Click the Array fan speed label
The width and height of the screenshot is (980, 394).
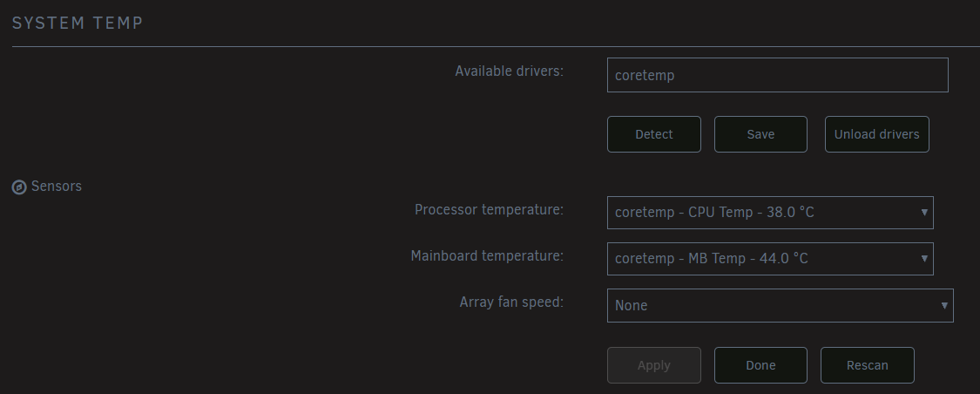(512, 302)
